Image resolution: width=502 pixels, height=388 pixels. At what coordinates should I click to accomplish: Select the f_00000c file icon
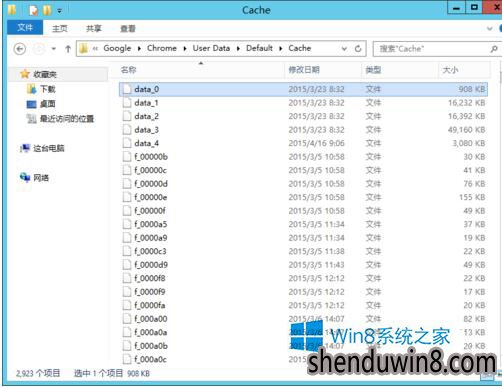[127, 170]
